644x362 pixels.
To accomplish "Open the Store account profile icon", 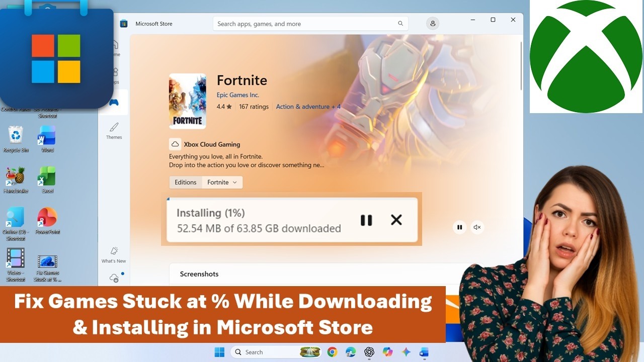I will point(432,23).
